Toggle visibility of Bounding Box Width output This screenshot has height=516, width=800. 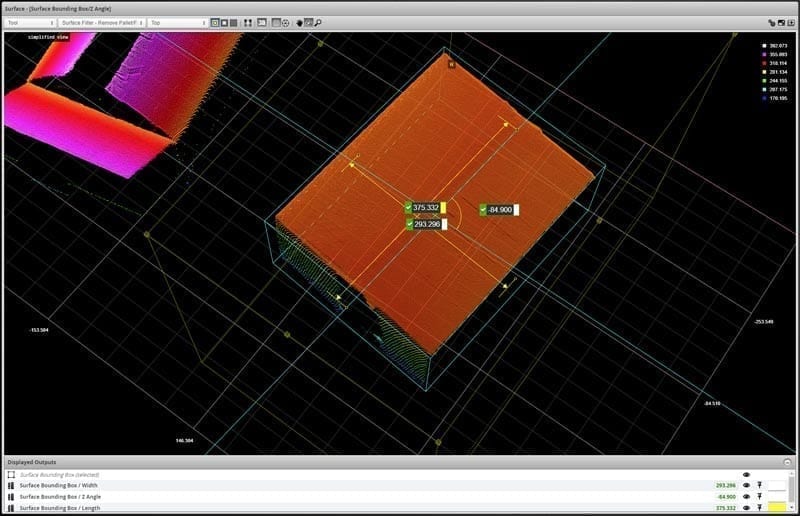746,485
